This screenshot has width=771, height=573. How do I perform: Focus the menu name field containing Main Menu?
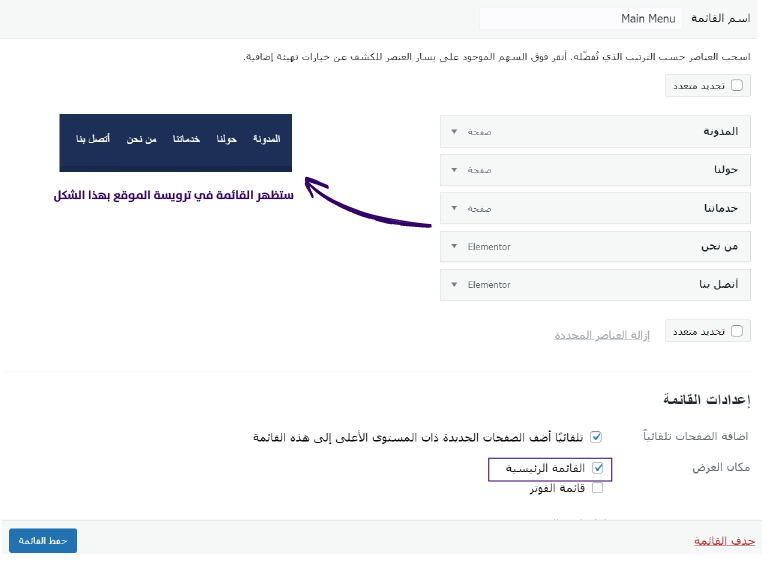(580, 19)
